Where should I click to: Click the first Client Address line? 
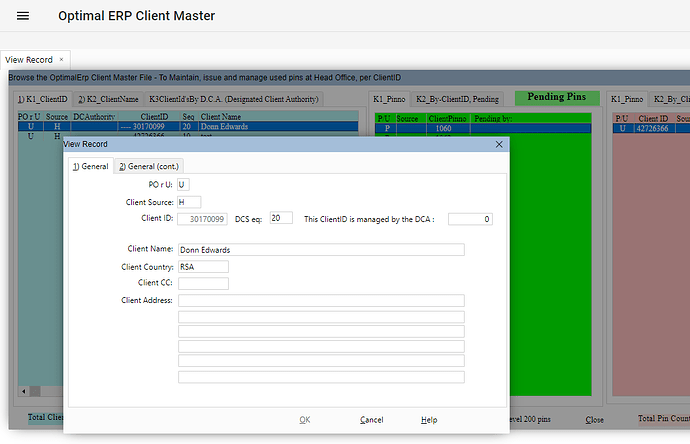320,301
